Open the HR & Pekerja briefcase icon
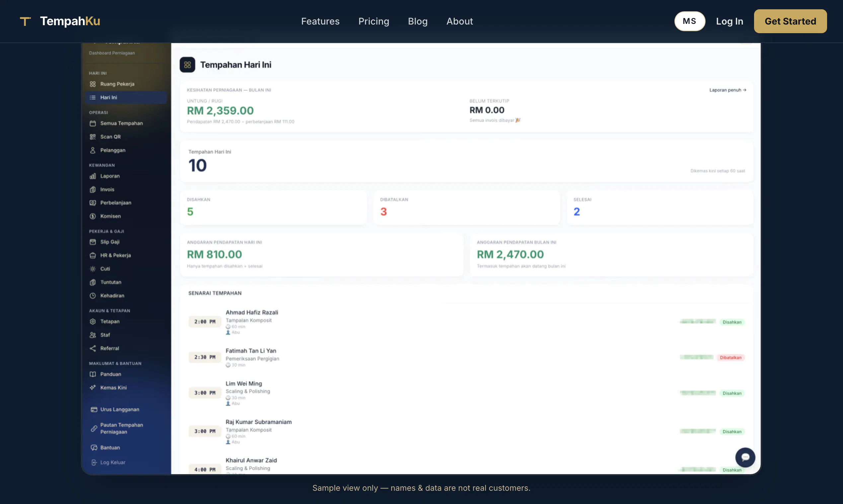Viewport: 843px width, 504px height. point(93,255)
